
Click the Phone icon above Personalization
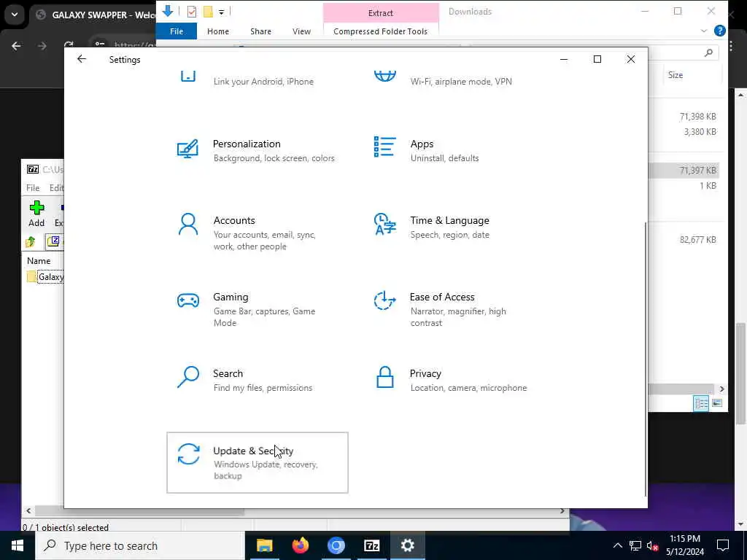tap(188, 76)
